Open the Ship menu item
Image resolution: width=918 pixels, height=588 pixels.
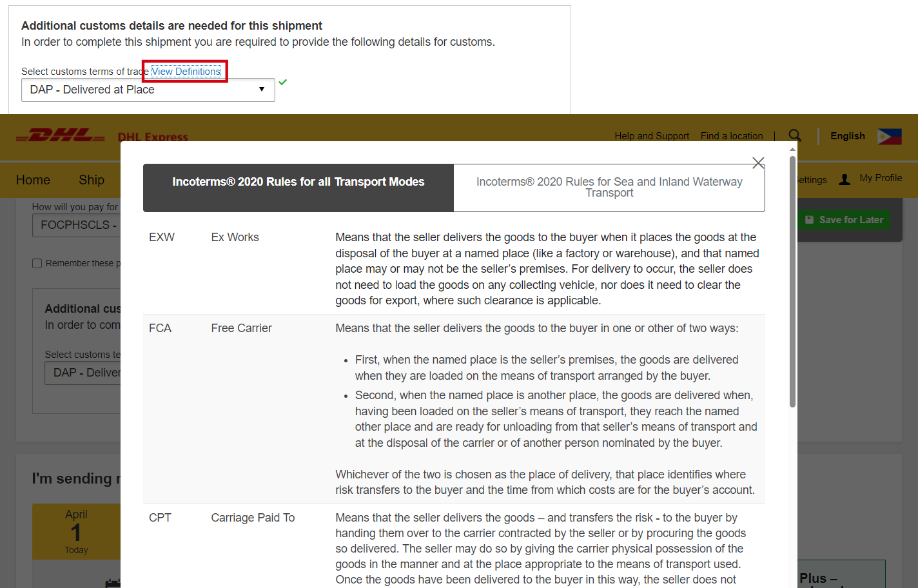(92, 180)
